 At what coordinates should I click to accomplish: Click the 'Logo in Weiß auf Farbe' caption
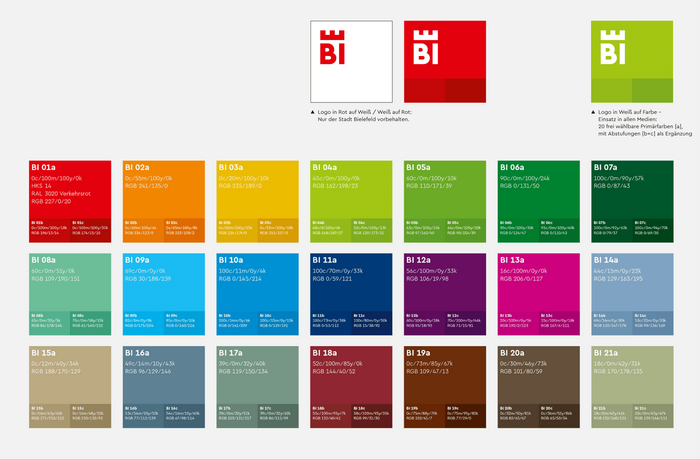click(x=629, y=112)
